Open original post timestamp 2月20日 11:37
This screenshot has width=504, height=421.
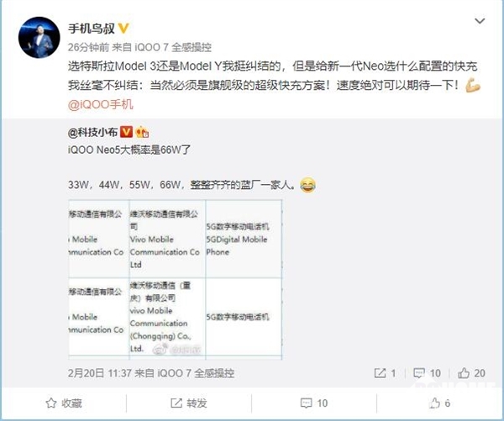100,373
